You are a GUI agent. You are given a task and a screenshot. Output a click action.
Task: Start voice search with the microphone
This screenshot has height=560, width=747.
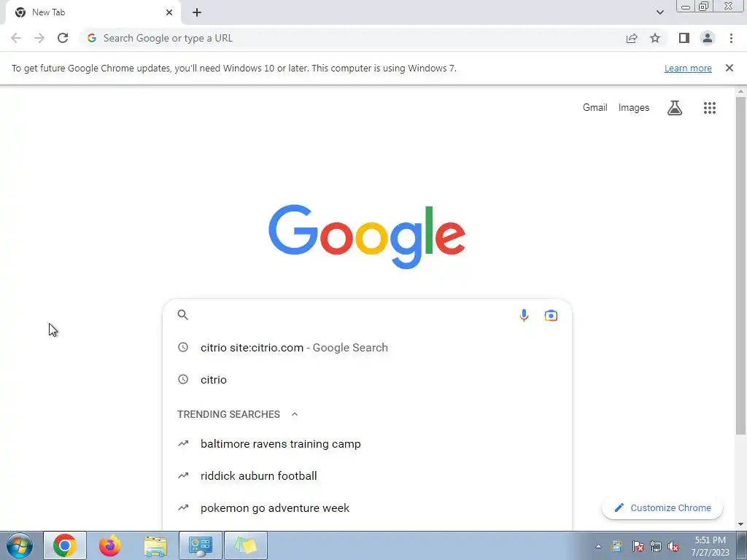click(524, 315)
